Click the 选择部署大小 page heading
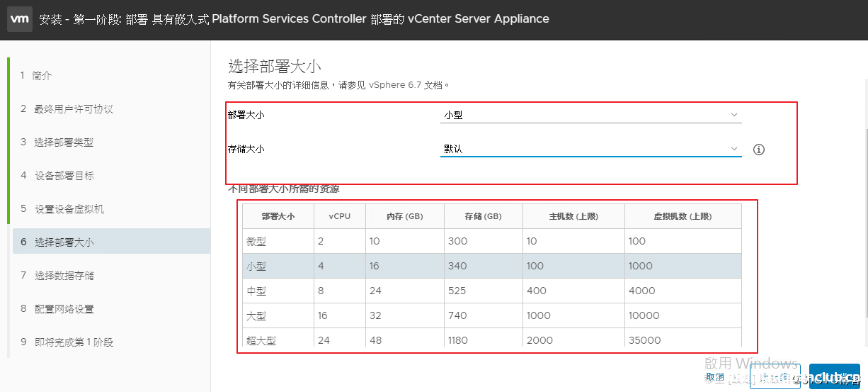868x392 pixels. click(275, 67)
